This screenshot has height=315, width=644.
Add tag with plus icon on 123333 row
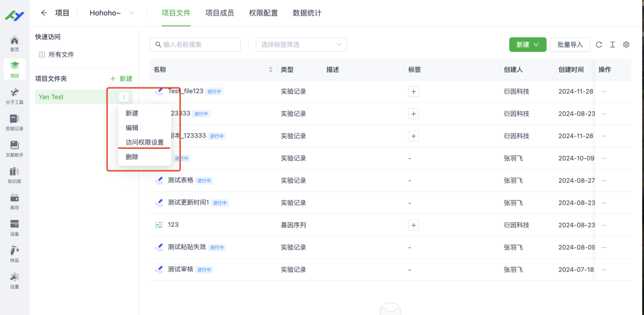coord(414,114)
